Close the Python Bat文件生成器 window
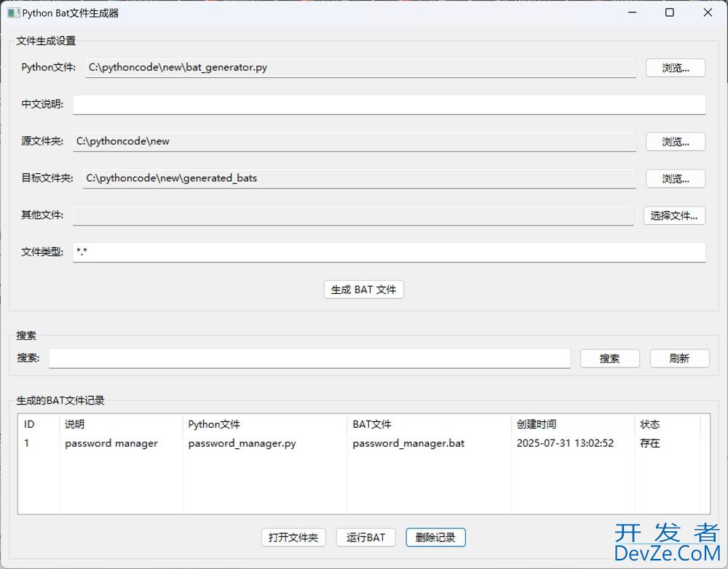 coord(708,12)
